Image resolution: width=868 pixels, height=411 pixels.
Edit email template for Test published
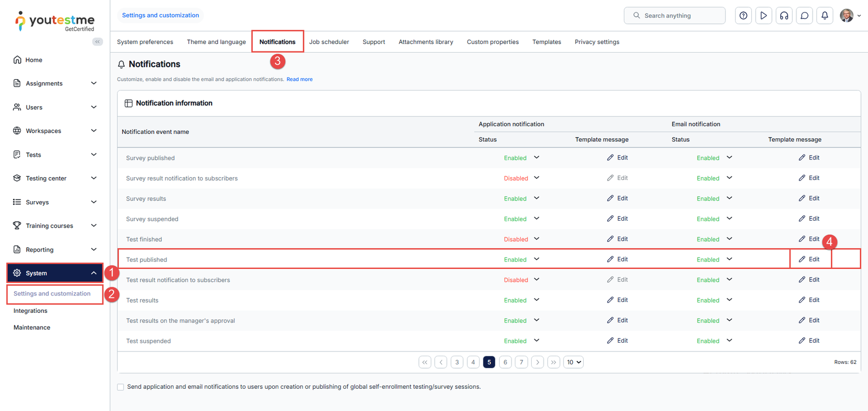click(809, 259)
